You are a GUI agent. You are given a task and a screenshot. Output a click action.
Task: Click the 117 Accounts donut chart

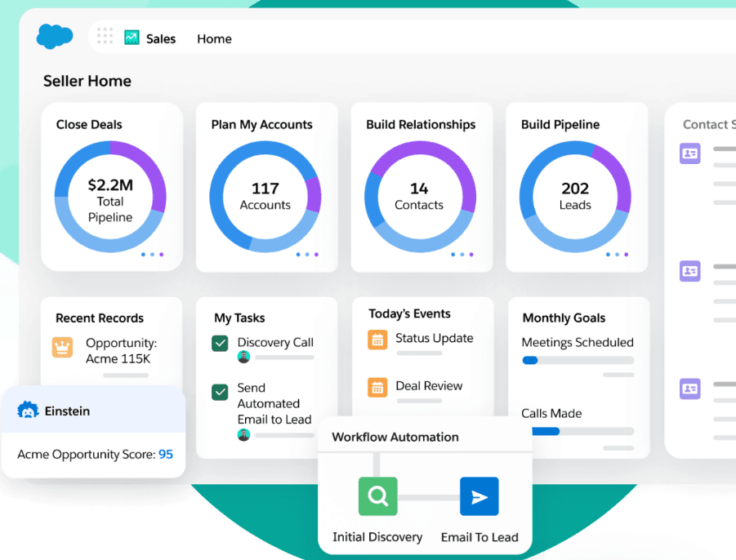[265, 197]
